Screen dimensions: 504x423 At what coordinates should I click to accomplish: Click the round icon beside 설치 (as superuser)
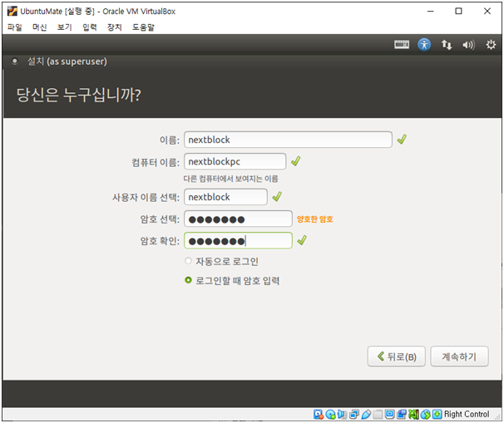pos(14,61)
